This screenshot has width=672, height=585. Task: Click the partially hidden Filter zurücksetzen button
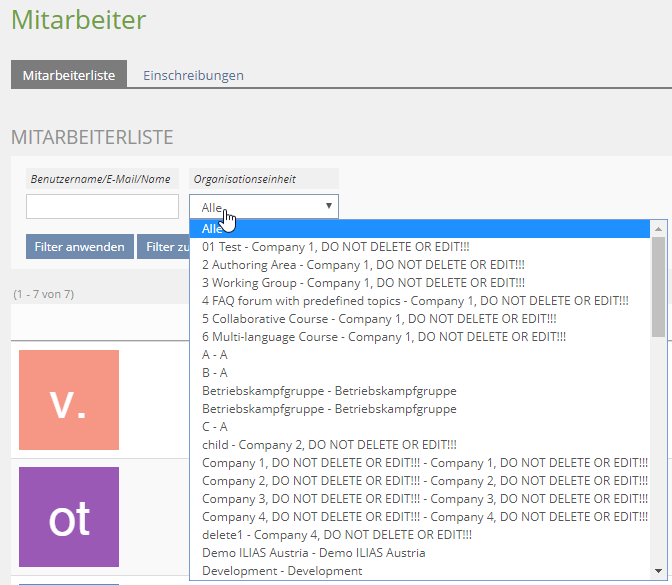[163, 247]
